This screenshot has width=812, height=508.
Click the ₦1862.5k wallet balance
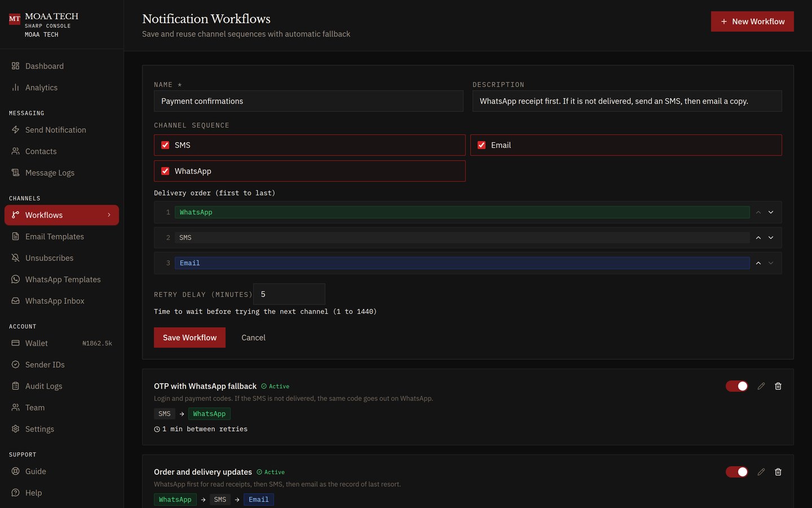(x=97, y=343)
